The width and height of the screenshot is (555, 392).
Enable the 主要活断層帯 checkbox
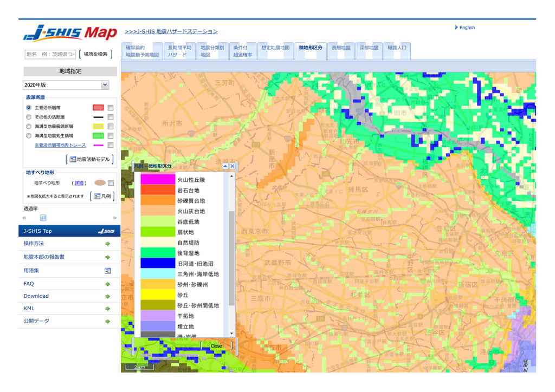point(111,107)
